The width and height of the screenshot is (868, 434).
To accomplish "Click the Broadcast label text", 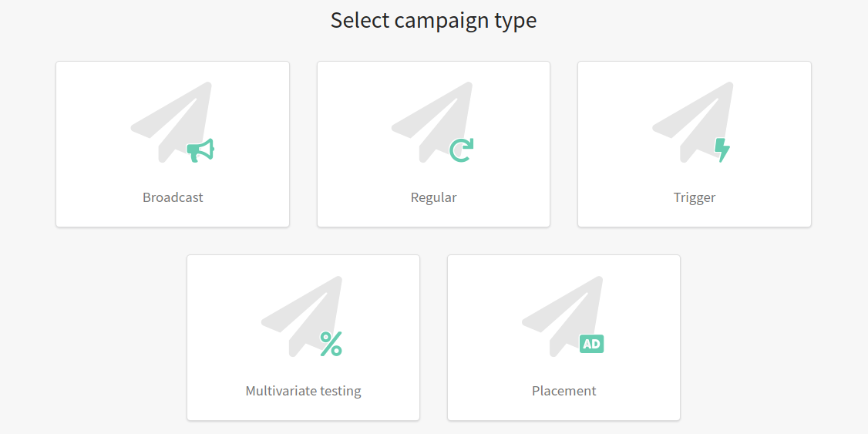I will pos(173,197).
